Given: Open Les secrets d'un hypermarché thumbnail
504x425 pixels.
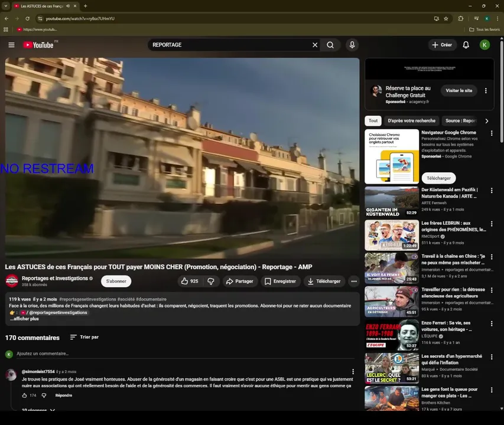Looking at the screenshot, I should (392, 368).
